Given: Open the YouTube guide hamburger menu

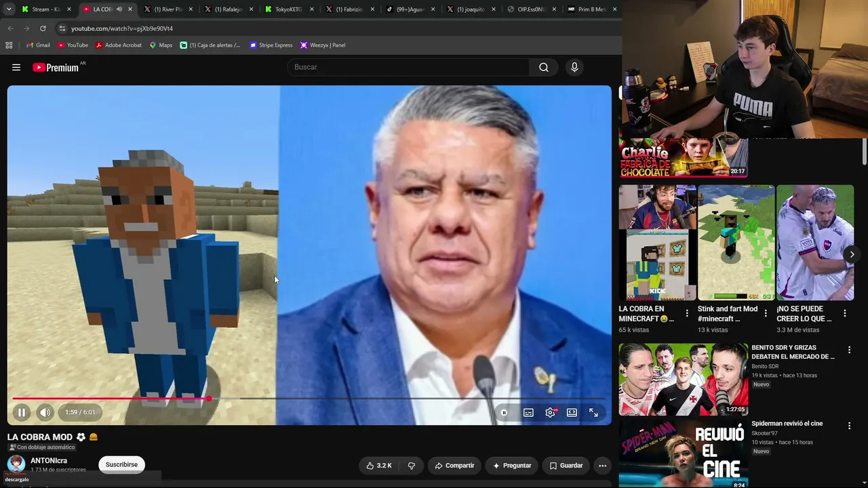Looking at the screenshot, I should (x=16, y=67).
